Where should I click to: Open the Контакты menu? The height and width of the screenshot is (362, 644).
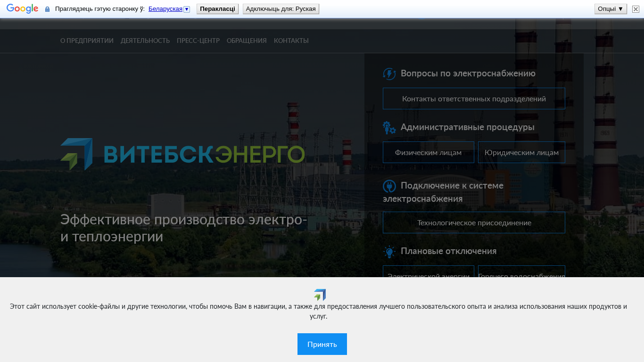point(291,41)
